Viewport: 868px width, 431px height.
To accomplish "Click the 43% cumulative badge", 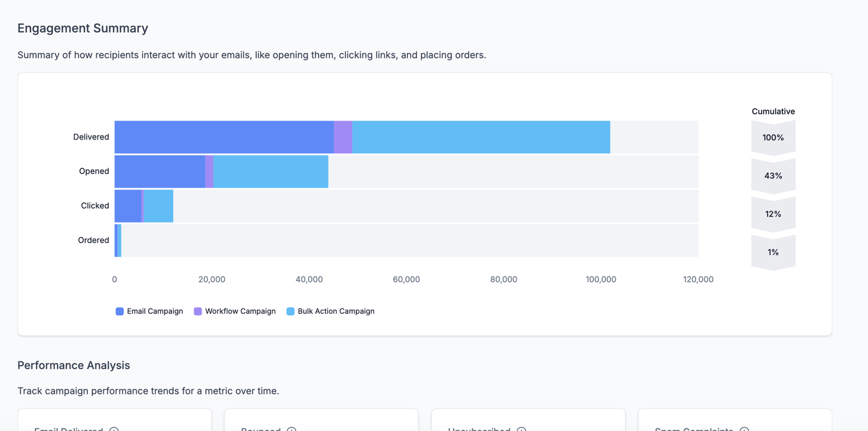I will (x=773, y=176).
